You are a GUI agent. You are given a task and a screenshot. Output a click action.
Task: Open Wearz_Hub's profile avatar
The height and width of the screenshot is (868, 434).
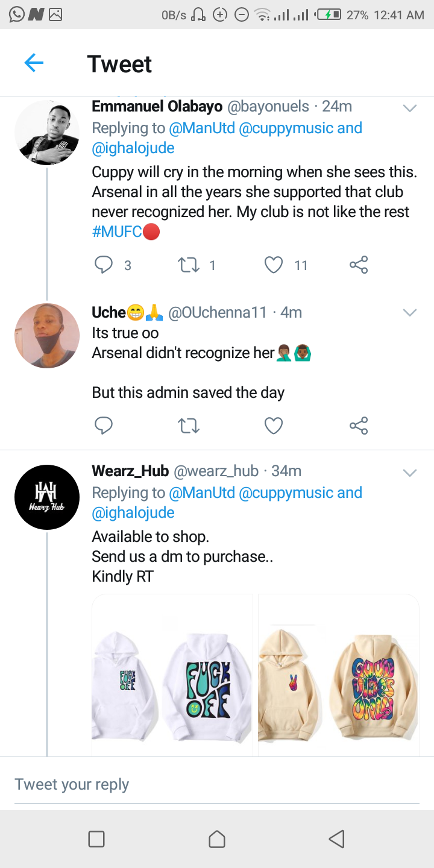point(47,497)
